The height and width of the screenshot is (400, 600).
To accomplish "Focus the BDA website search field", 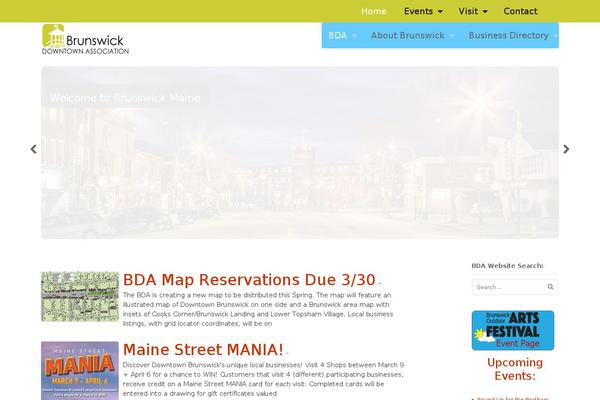I will pos(515,287).
